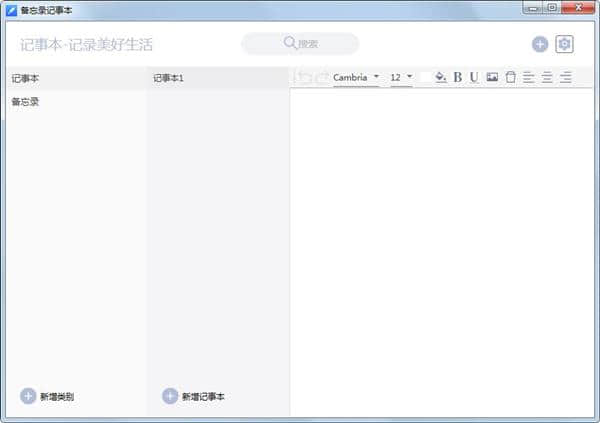Align text left
Viewport: 600px width, 423px height.
(x=528, y=77)
